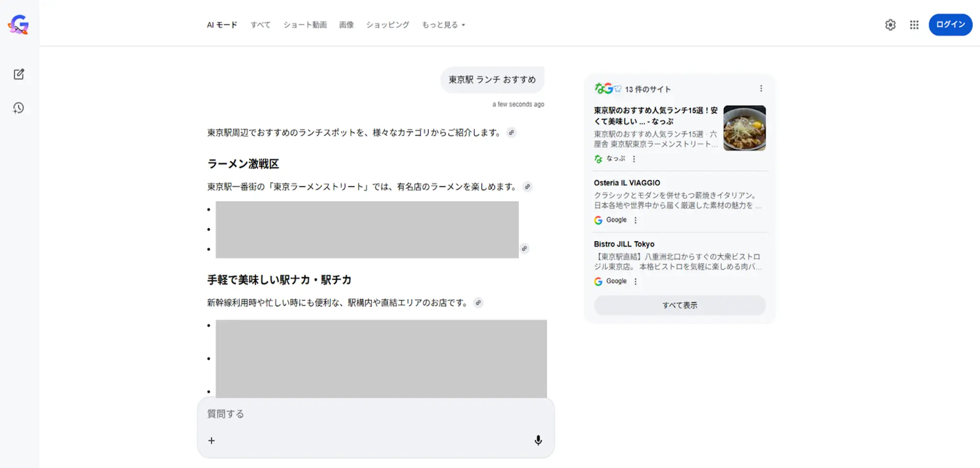Click the plus button in the question box
The height and width of the screenshot is (468, 980).
(211, 440)
